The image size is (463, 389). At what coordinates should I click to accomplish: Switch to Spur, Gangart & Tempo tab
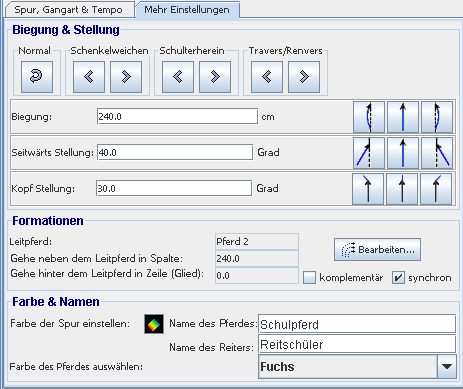68,10
